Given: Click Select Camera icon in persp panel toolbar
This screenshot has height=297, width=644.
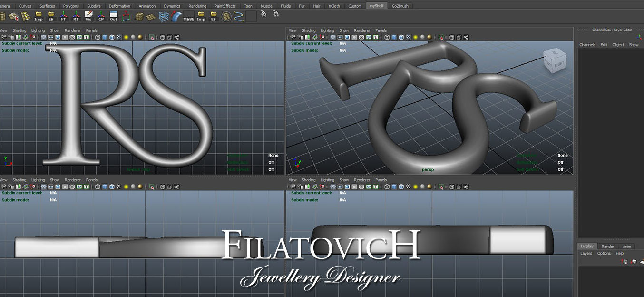Looking at the screenshot, I should (293, 37).
